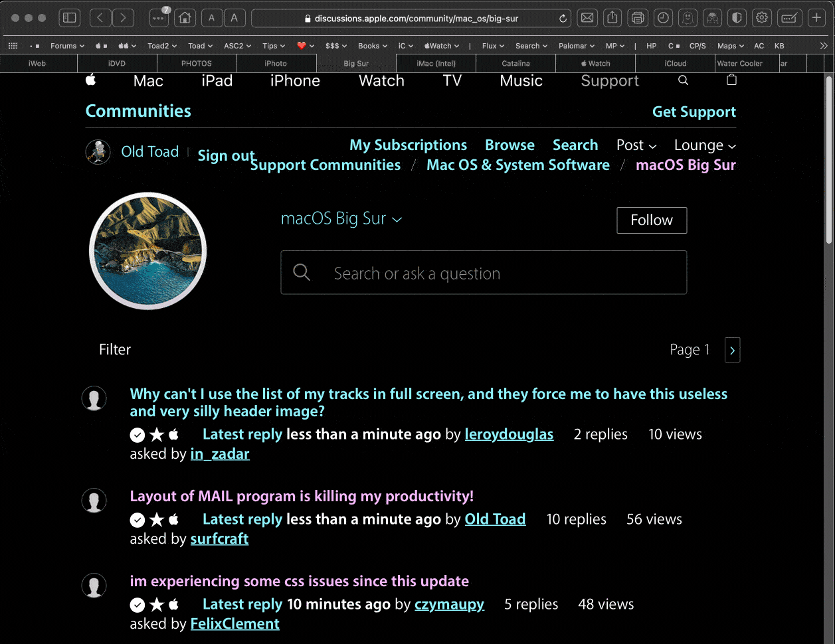Toggle the Safari sidebar button
The image size is (835, 644).
point(70,18)
